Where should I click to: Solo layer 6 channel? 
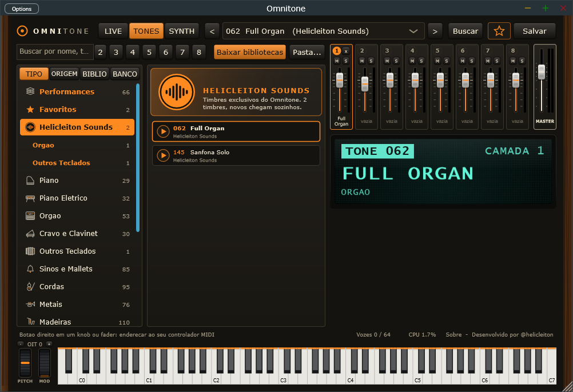472,61
